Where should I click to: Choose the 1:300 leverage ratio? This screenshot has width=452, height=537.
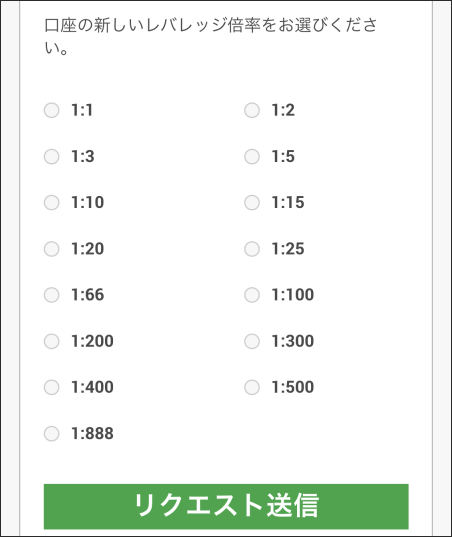(252, 341)
